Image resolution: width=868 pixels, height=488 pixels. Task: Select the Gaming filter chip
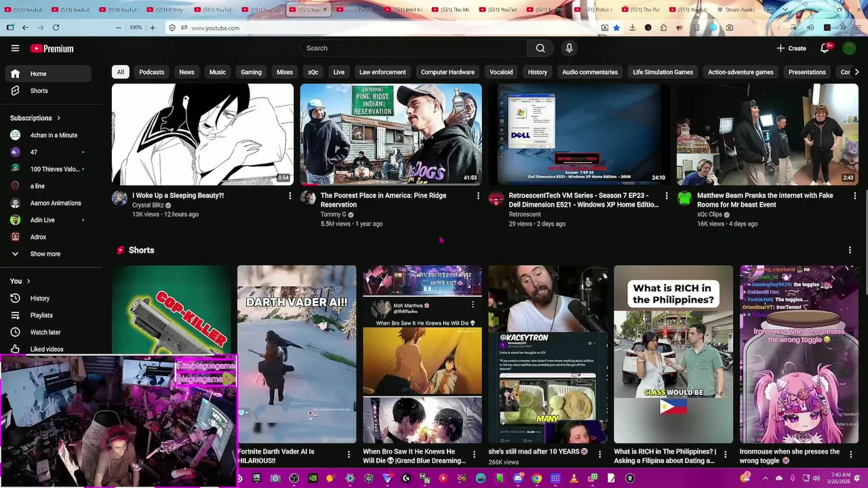[x=251, y=72]
